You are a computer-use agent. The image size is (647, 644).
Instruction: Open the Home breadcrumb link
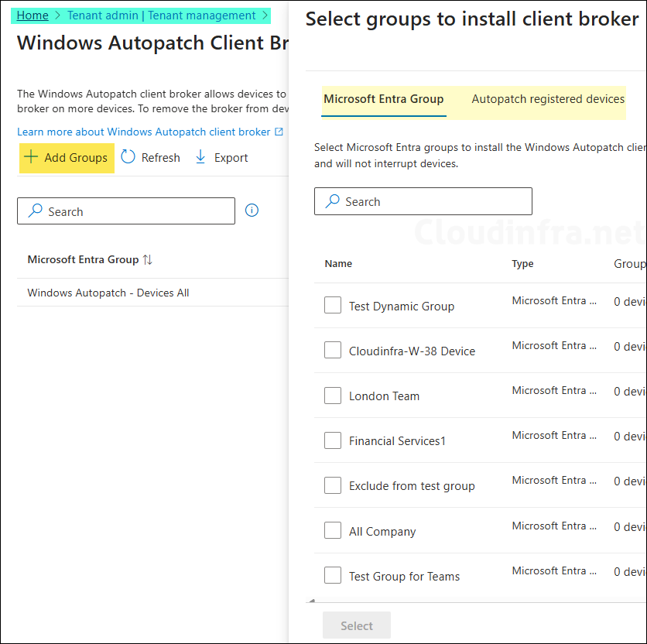[x=33, y=15]
